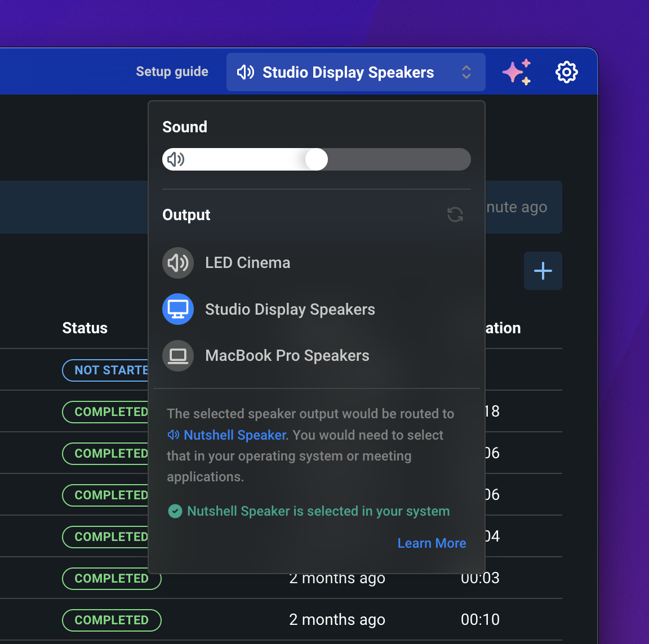Click the speaker icon on the volume slider
This screenshot has width=649, height=644.
tap(176, 159)
